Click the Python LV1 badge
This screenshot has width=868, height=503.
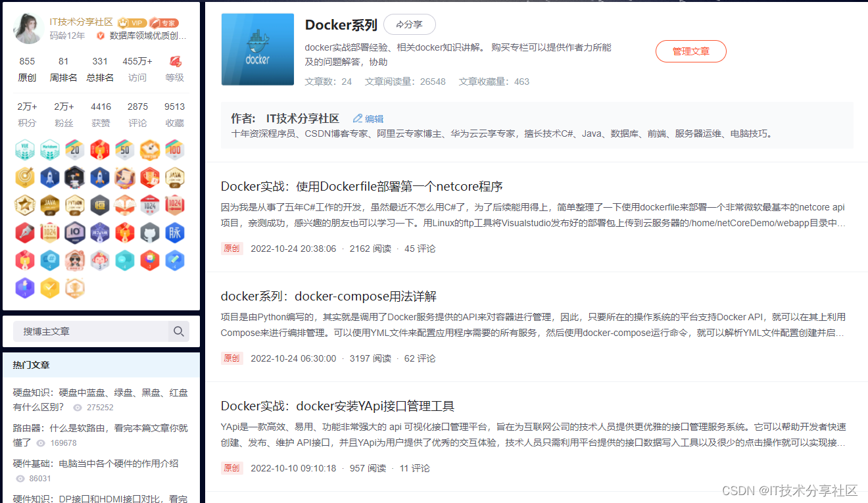76,205
